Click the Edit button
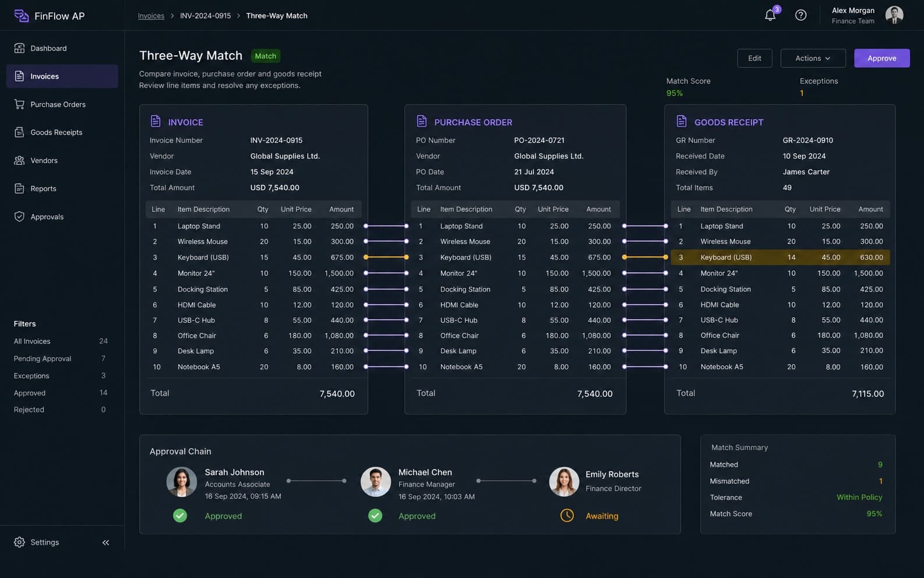The image size is (924, 578). pos(754,58)
